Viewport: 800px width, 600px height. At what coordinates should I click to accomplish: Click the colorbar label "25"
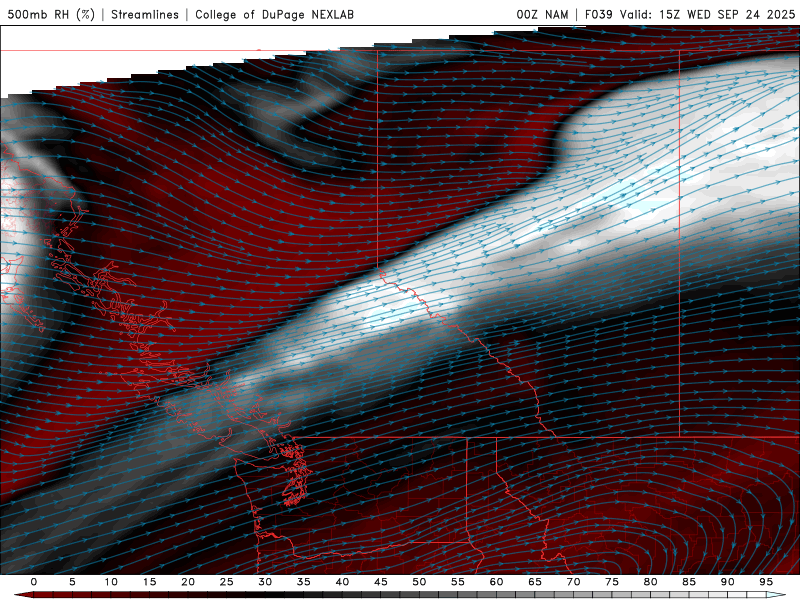[226, 582]
